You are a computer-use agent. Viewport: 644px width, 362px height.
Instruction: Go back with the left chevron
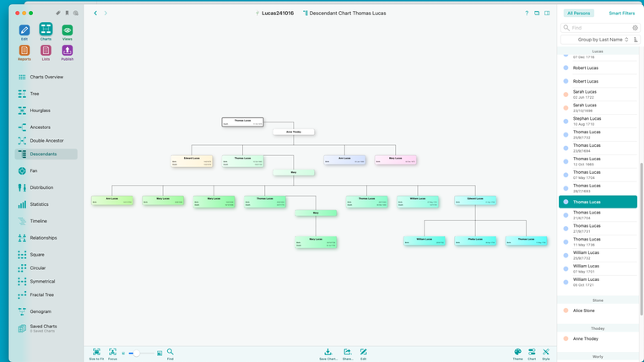[95, 14]
